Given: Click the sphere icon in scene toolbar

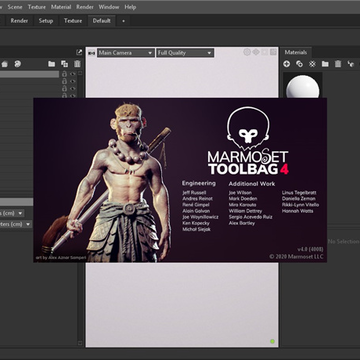Looking at the screenshot, I should [18, 64].
